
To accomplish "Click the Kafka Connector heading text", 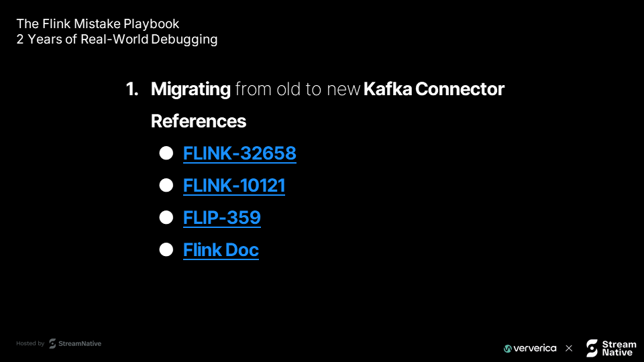I will [x=434, y=89].
